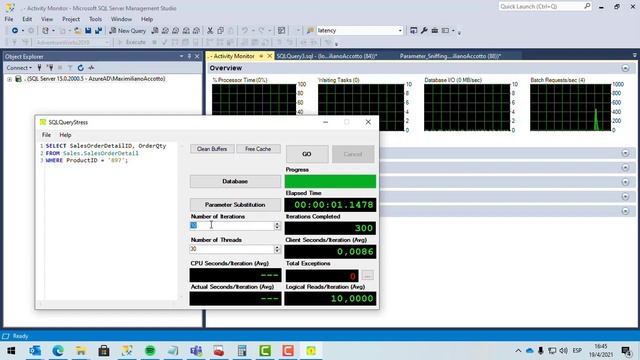Click the Open File folder icon

(78, 31)
